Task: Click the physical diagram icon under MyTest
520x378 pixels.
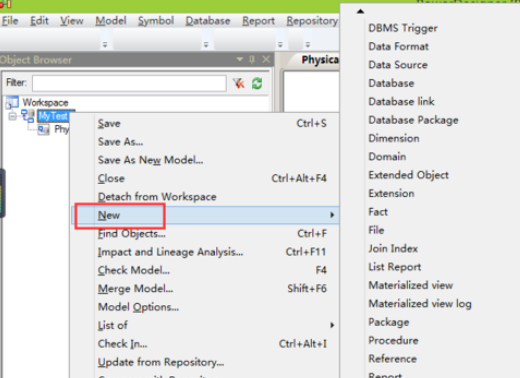Action: pyautogui.click(x=44, y=129)
